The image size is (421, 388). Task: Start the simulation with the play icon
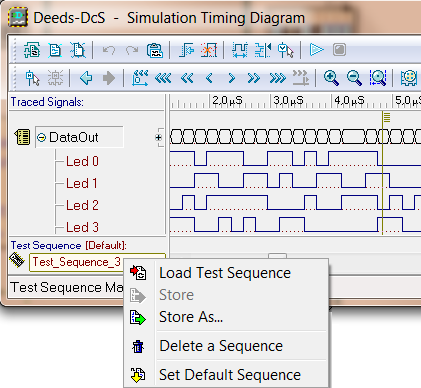(x=316, y=50)
